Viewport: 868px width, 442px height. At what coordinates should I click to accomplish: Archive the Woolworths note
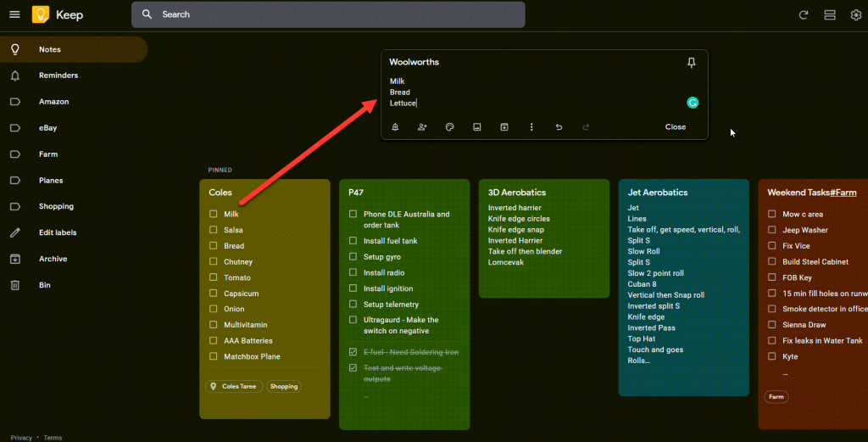(x=504, y=127)
